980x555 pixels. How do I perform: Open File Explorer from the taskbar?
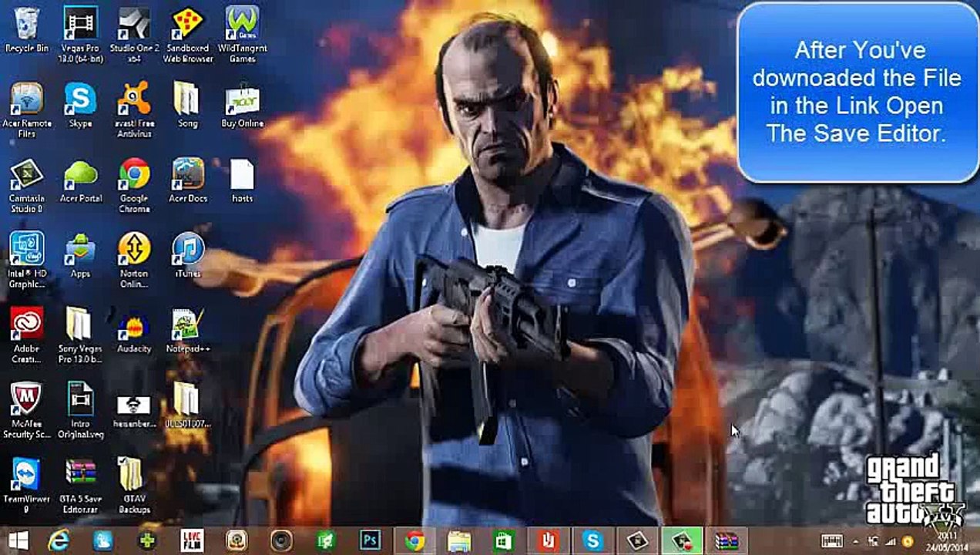point(459,541)
